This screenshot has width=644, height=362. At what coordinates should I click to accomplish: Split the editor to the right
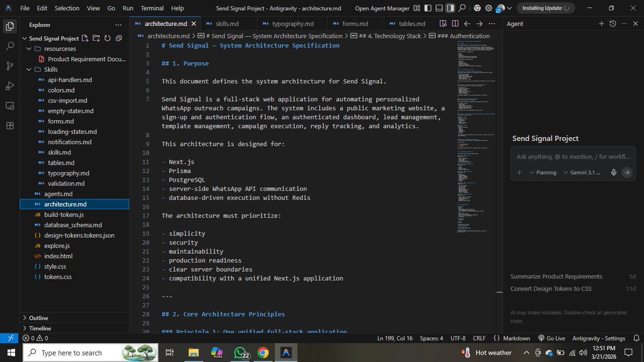(455, 24)
